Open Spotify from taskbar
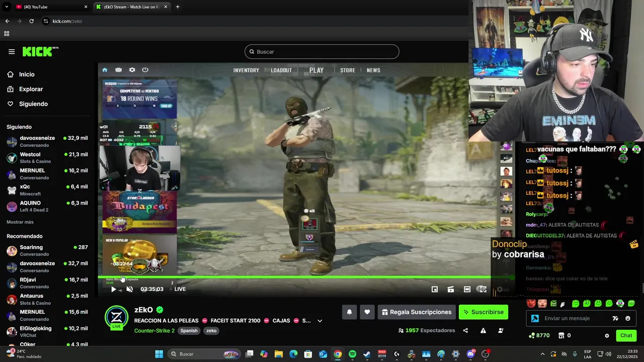This screenshot has width=644, height=362. click(x=352, y=354)
